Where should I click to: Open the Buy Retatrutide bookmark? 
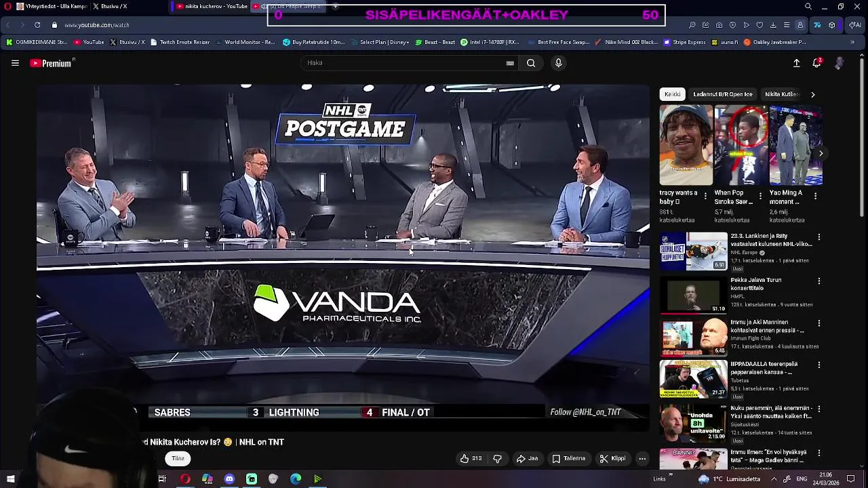click(314, 42)
